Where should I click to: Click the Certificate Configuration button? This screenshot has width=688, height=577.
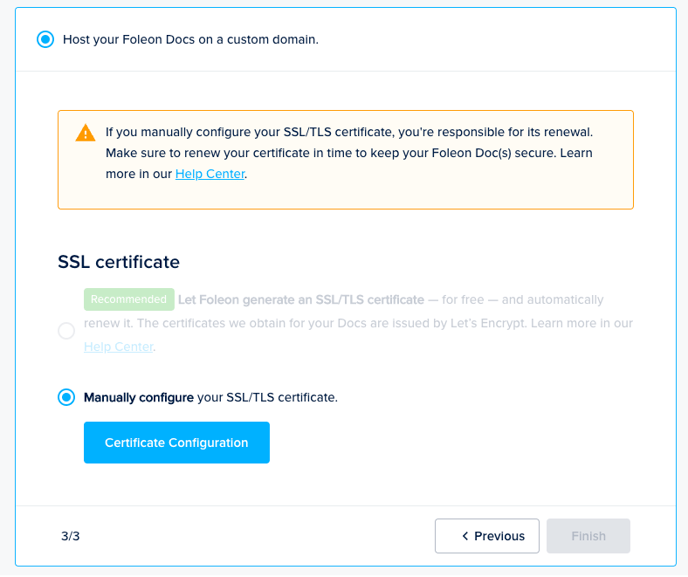[x=176, y=443]
